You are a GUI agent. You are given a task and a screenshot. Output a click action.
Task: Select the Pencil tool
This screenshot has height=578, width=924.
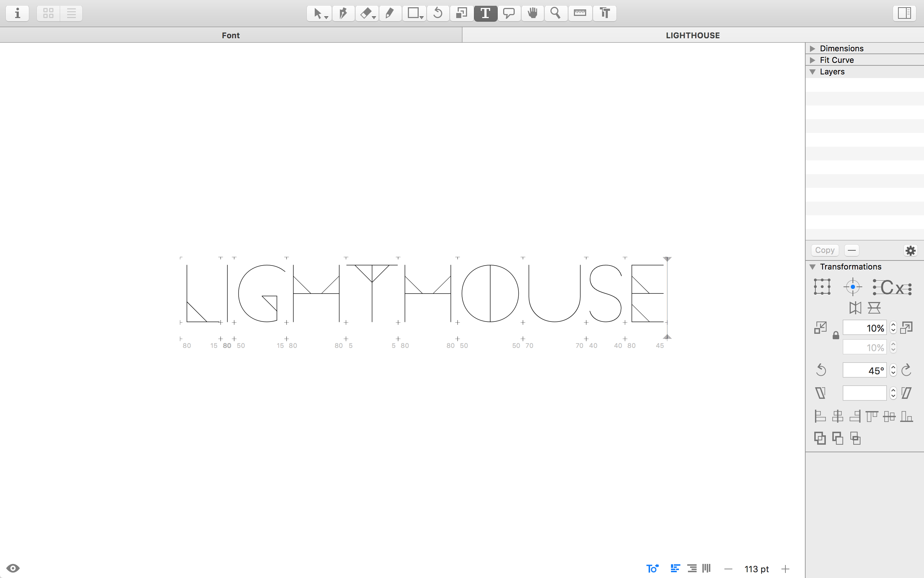click(x=390, y=13)
